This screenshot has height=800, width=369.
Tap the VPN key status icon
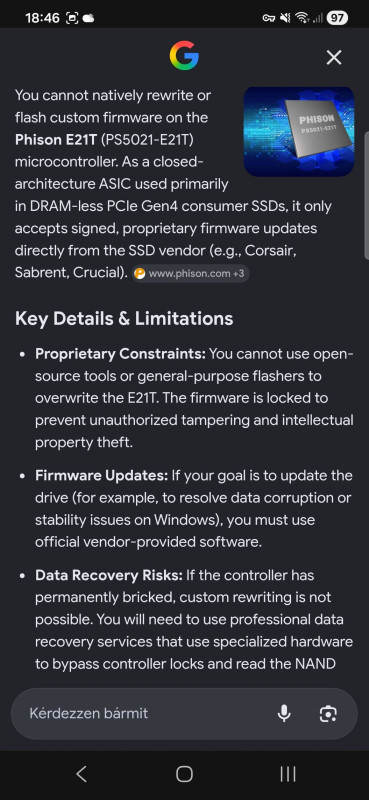269,18
